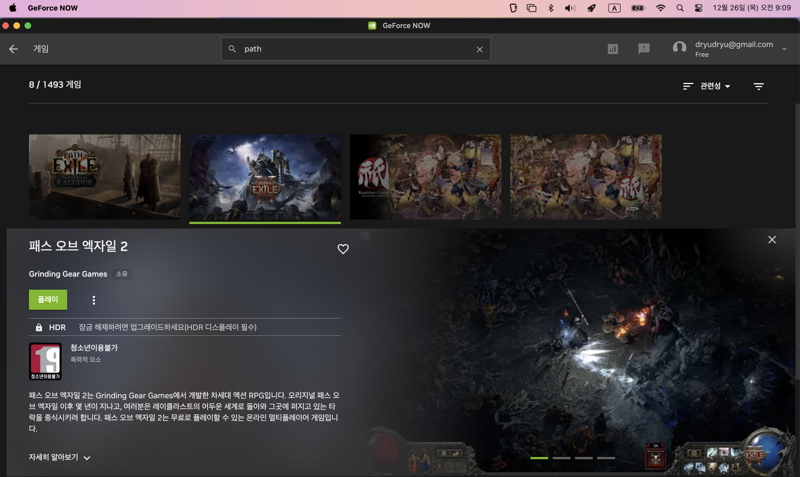800x477 pixels.
Task: Click the sort lines icon beside 관련성
Action: (688, 86)
